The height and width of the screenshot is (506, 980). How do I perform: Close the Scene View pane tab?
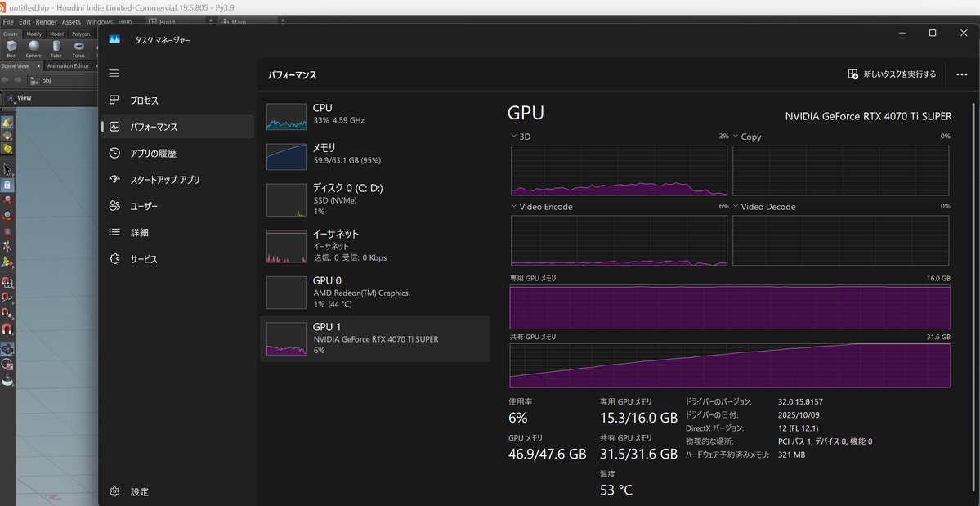(x=38, y=65)
